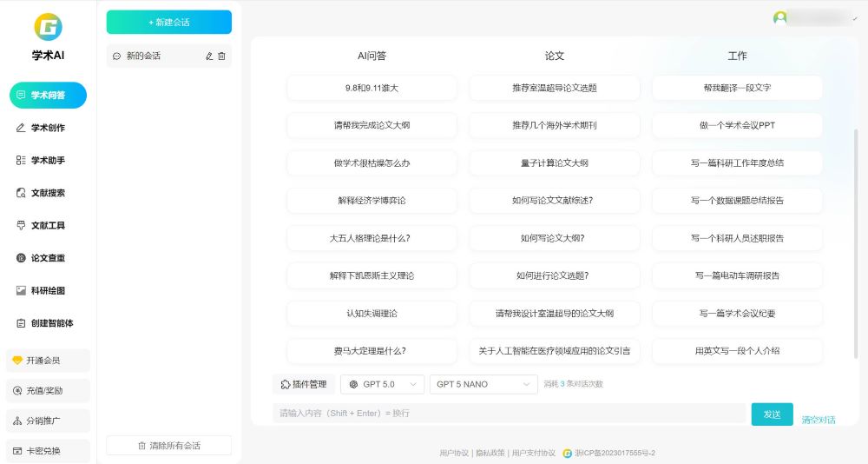Click the trash icon next to 新的会话

coord(221,56)
